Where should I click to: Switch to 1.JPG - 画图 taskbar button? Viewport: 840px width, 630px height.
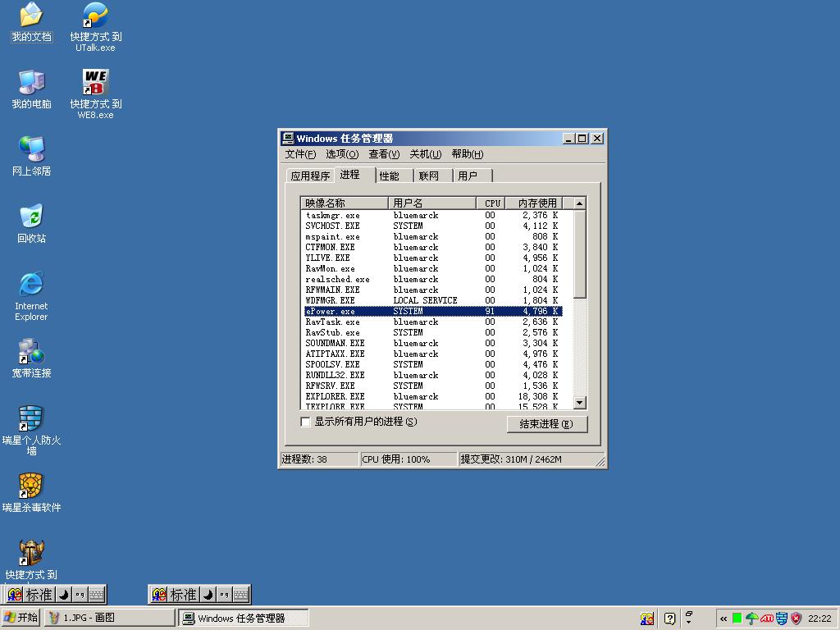(109, 618)
